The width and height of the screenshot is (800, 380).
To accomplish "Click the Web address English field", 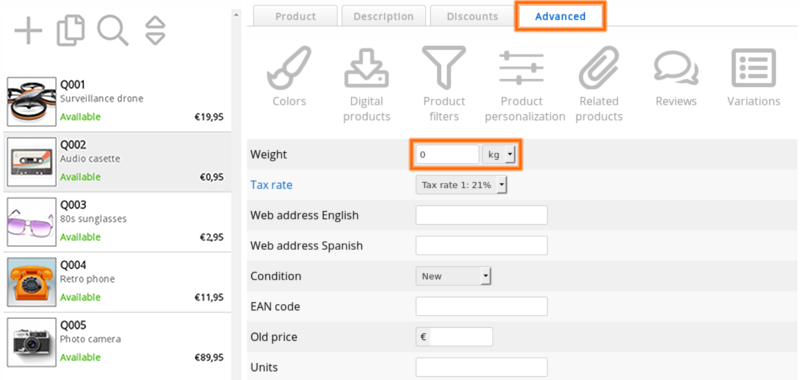I will point(482,215).
